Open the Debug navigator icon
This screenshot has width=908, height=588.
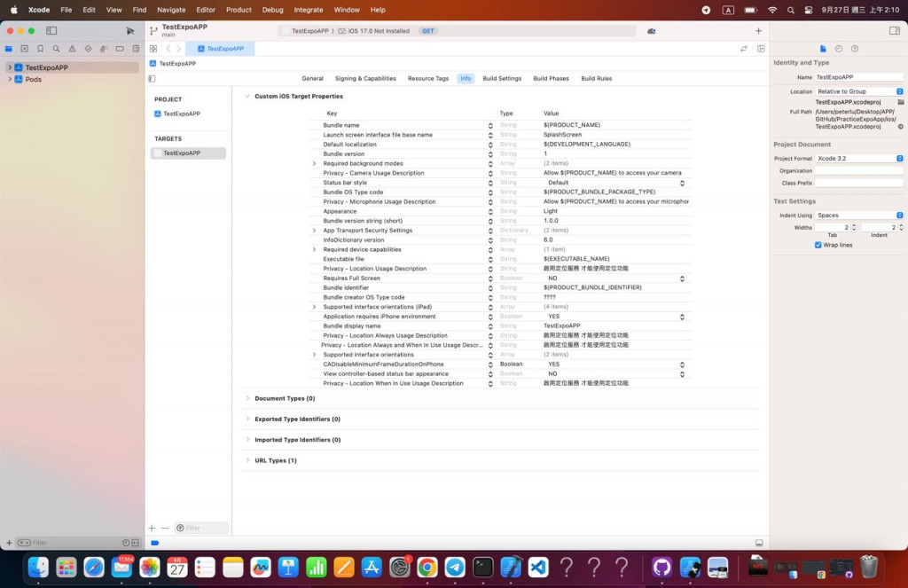click(104, 49)
